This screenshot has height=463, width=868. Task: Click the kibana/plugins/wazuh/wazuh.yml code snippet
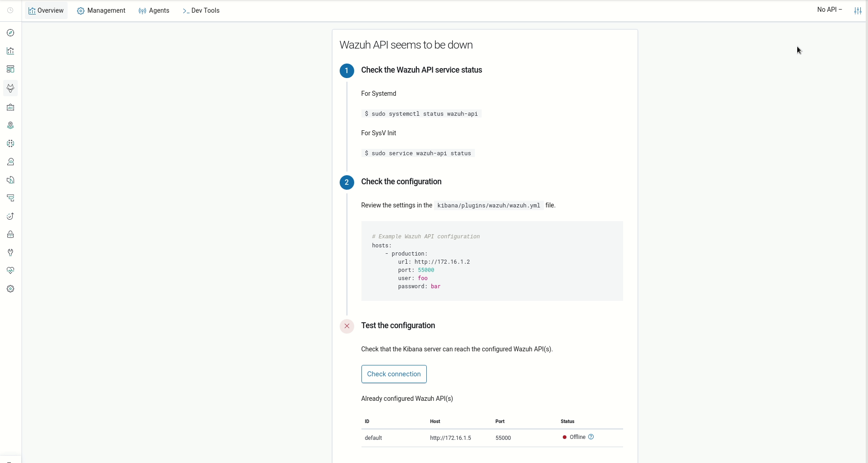point(489,205)
